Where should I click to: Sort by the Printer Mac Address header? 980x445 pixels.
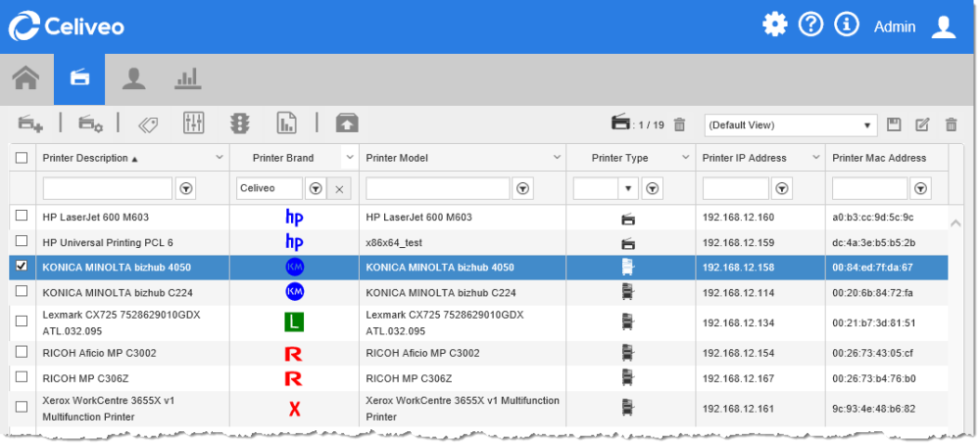(x=879, y=158)
